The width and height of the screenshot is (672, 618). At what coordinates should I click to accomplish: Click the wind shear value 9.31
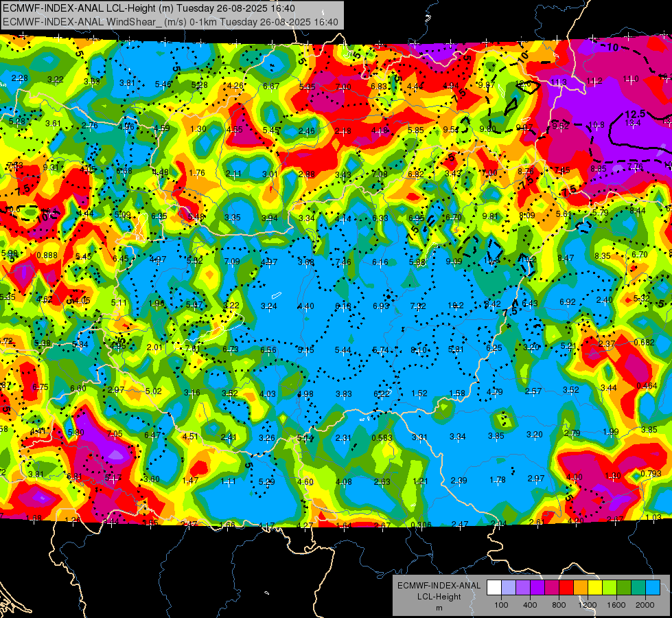[51, 168]
